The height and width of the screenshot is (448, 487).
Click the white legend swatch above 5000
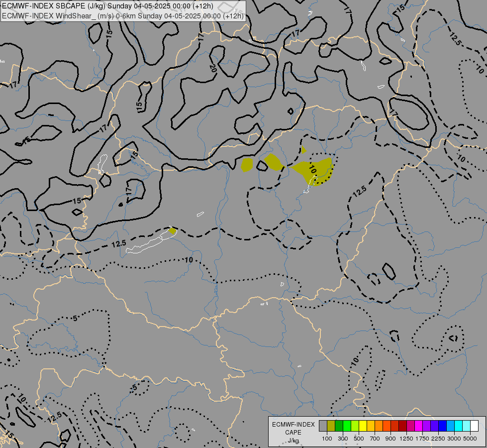(x=474, y=426)
